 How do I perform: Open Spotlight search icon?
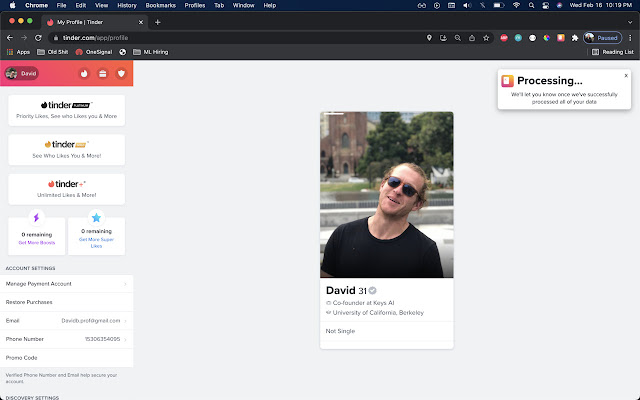tap(531, 5)
